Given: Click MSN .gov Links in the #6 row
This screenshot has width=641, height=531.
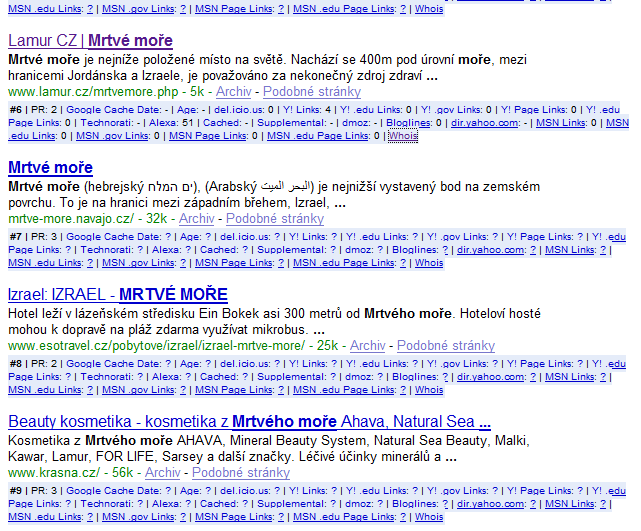Looking at the screenshot, I should click(112, 136).
